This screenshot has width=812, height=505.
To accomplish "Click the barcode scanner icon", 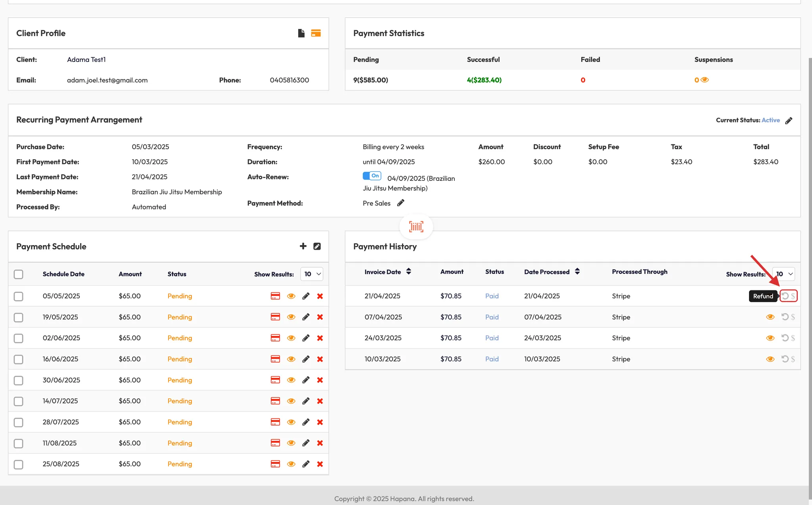I will point(416,227).
